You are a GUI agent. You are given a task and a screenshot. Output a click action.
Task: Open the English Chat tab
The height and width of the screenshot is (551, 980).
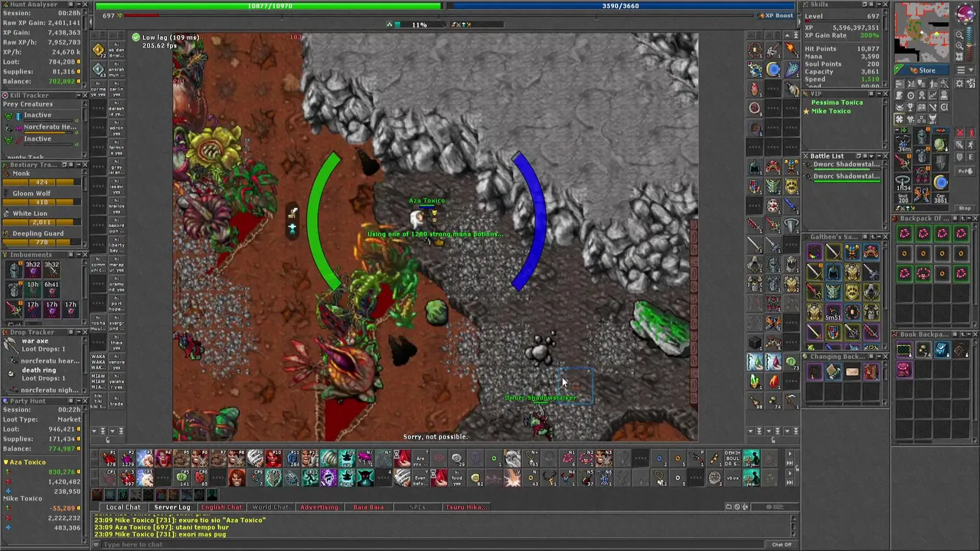pyautogui.click(x=221, y=507)
